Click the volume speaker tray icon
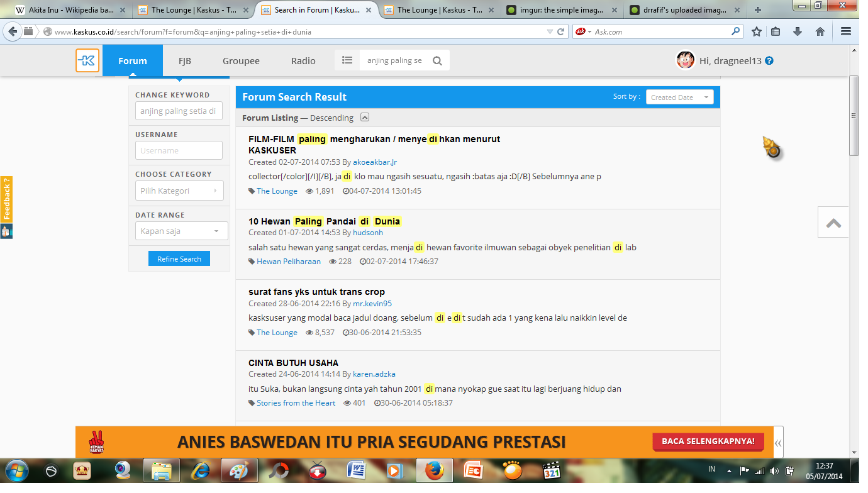868x493 pixels. coord(774,470)
